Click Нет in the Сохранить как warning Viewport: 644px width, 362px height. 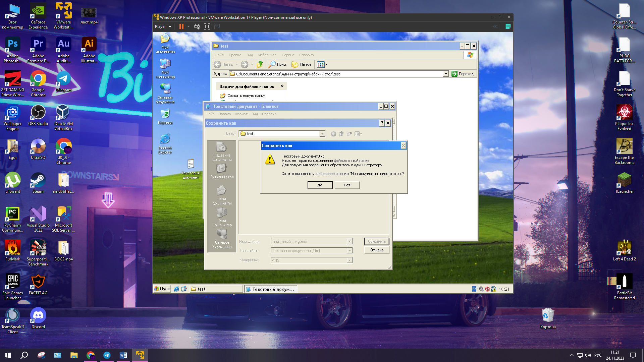[x=347, y=185]
